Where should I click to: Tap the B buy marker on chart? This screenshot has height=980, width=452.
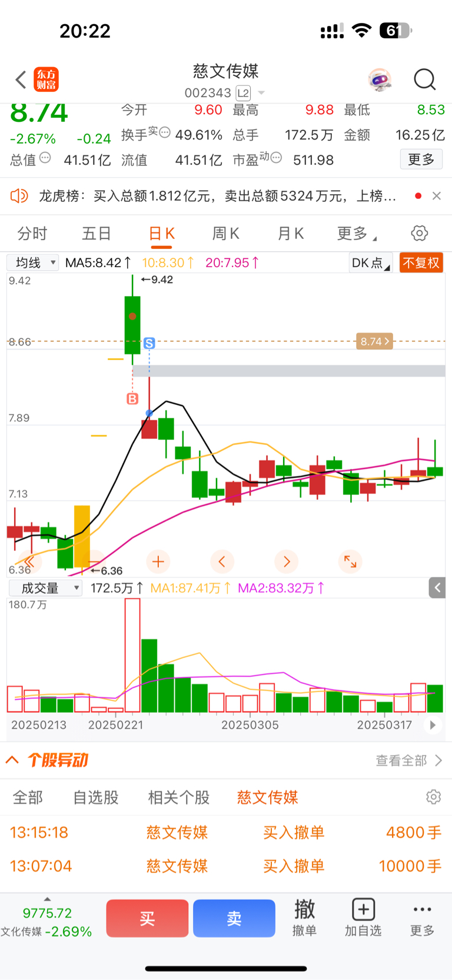point(132,399)
